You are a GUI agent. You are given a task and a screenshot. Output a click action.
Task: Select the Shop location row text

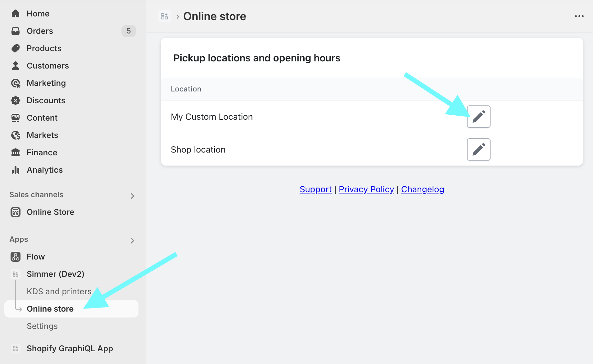point(198,150)
